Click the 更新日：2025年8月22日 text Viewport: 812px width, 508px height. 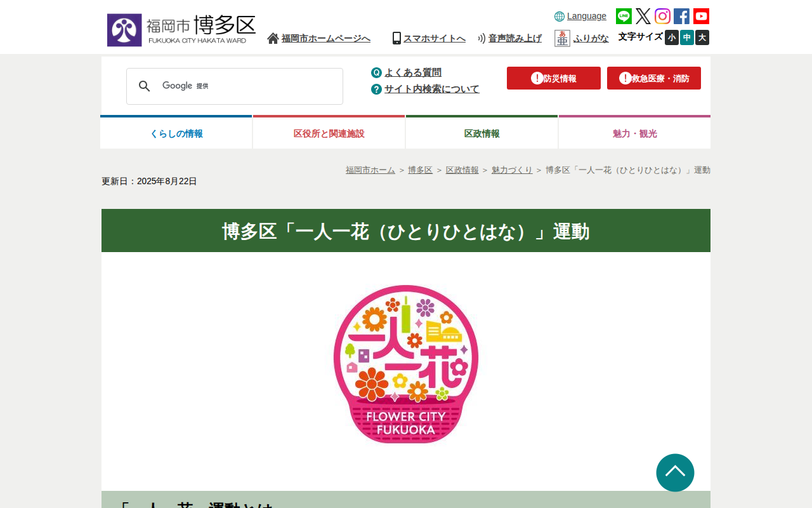[x=149, y=181]
